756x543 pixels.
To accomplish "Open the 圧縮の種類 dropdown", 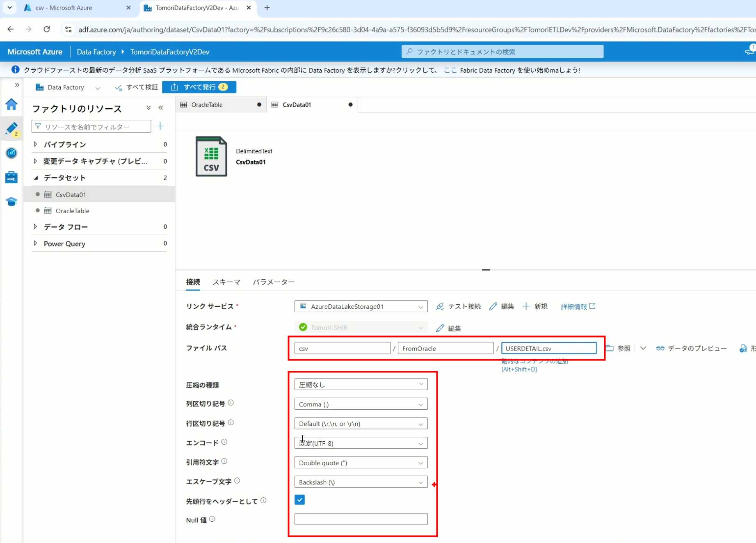I will pos(361,384).
